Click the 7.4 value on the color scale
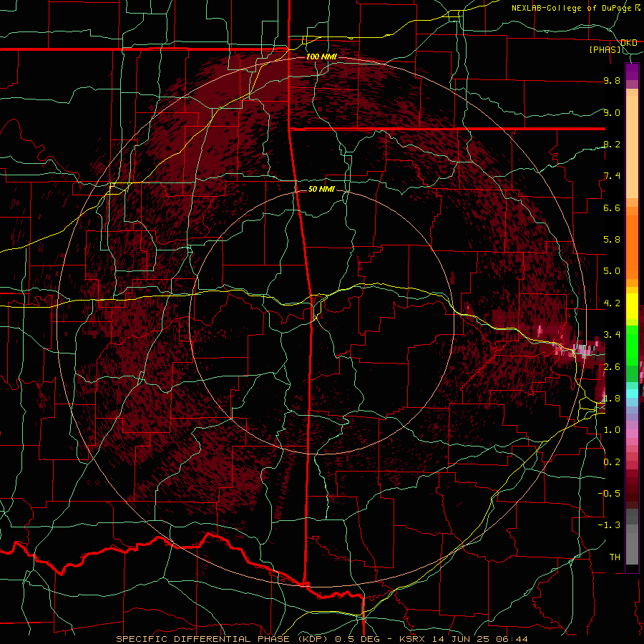Viewport: 644px width, 644px height. tap(612, 176)
